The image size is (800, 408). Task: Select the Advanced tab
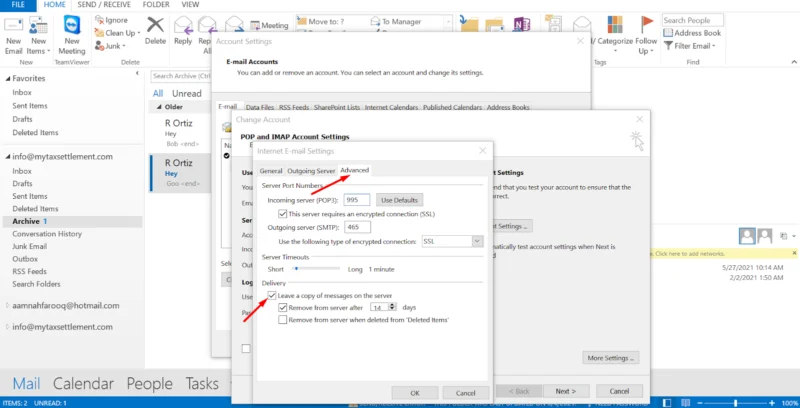[355, 170]
